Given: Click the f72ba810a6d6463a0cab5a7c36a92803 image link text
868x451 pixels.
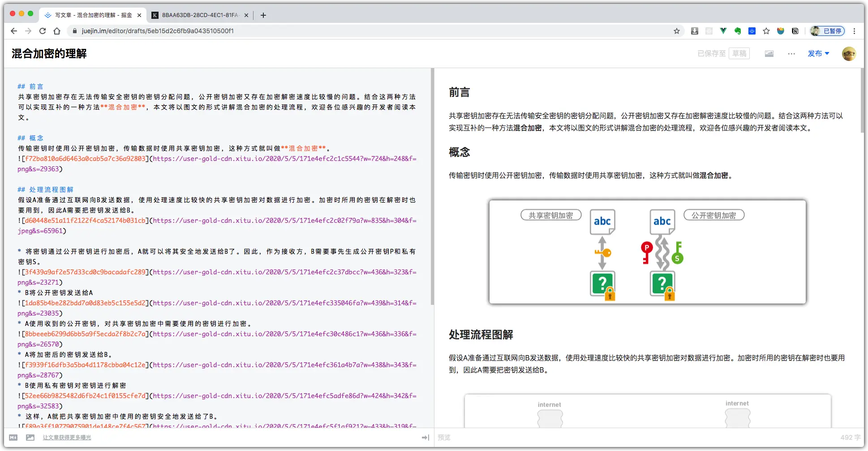Looking at the screenshot, I should click(x=85, y=159).
